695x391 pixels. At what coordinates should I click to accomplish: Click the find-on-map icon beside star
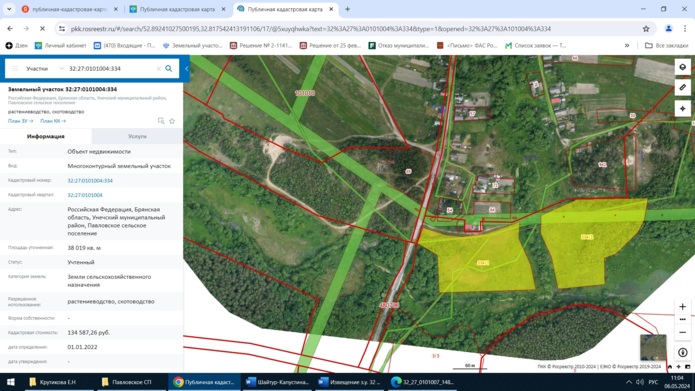161,121
